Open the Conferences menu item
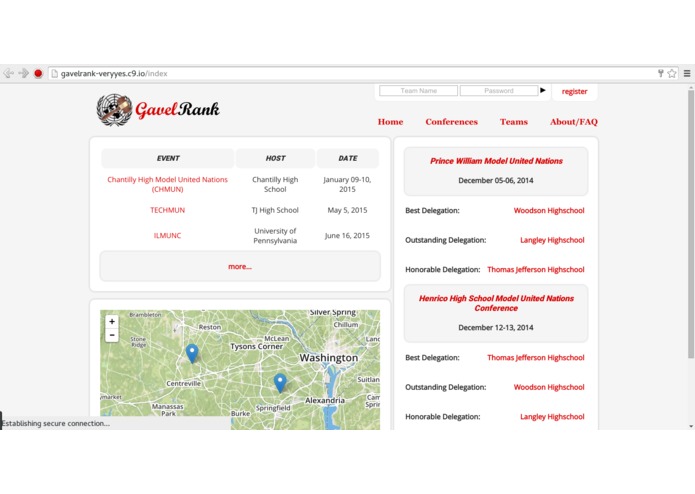Viewport: 695px width, 494px height. coord(451,122)
